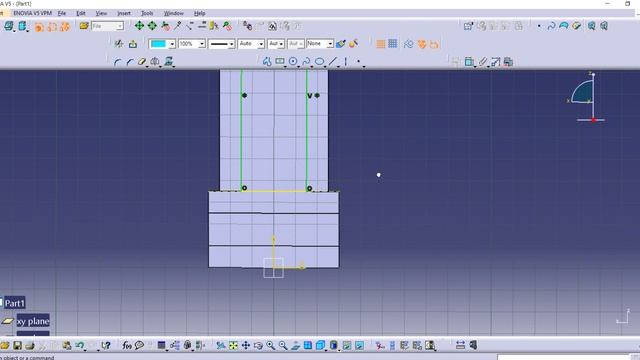
Task: Select the Spline tool
Action: (306, 62)
